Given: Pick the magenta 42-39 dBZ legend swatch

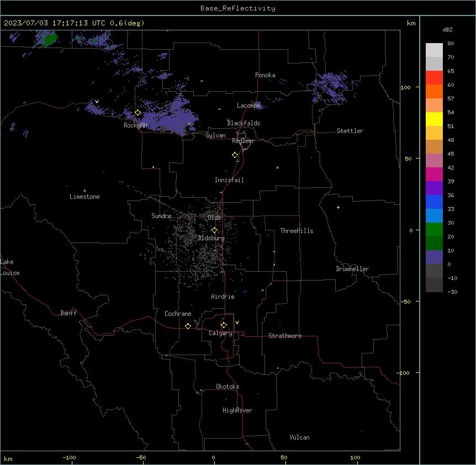Looking at the screenshot, I should (x=434, y=174).
